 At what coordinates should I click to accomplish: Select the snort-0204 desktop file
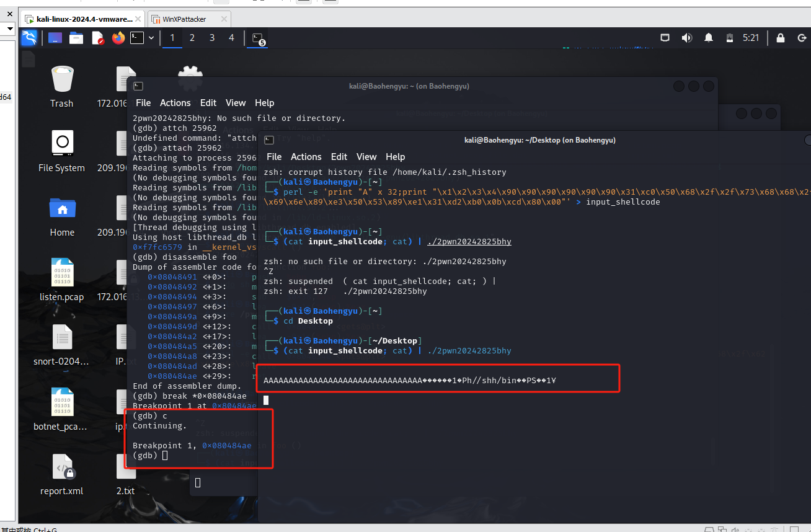62,345
